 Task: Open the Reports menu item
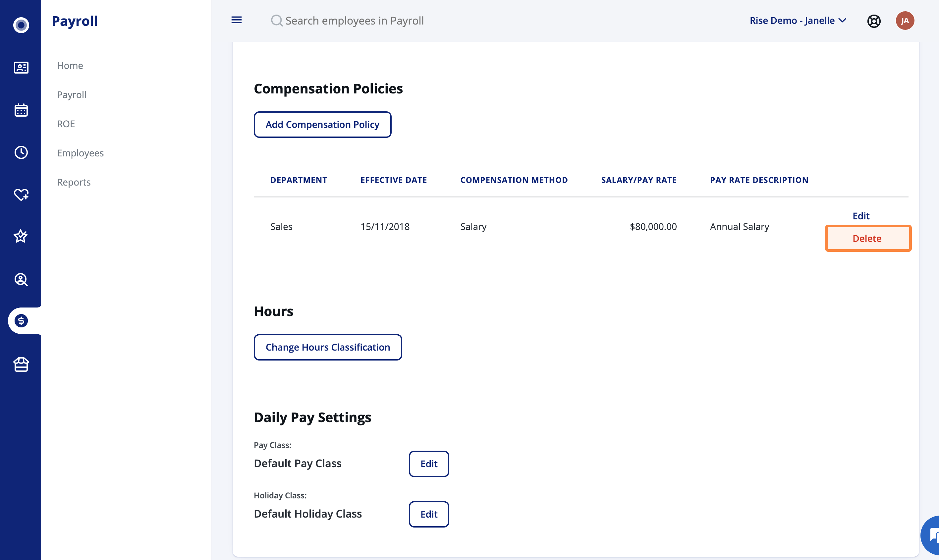[74, 182]
